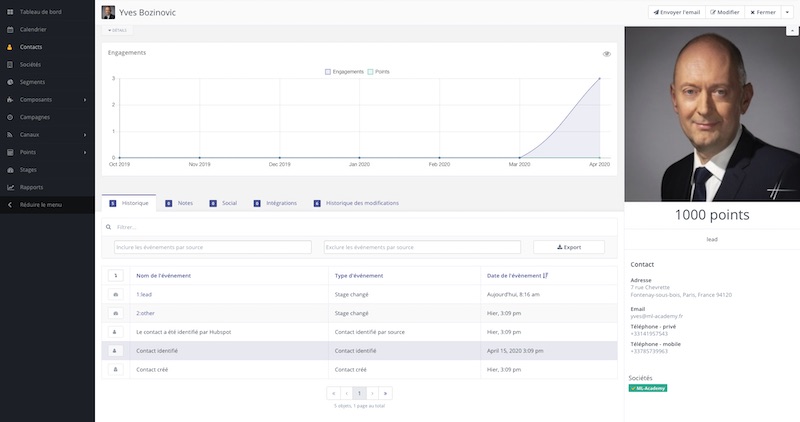Viewport: 800px width, 422px height.
Task: Click the Export button
Action: (x=569, y=247)
